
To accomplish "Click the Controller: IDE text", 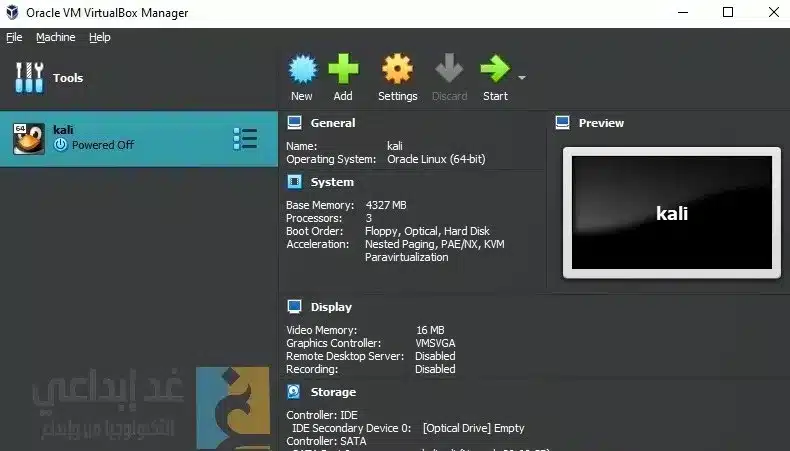I will pyautogui.click(x=322, y=415).
